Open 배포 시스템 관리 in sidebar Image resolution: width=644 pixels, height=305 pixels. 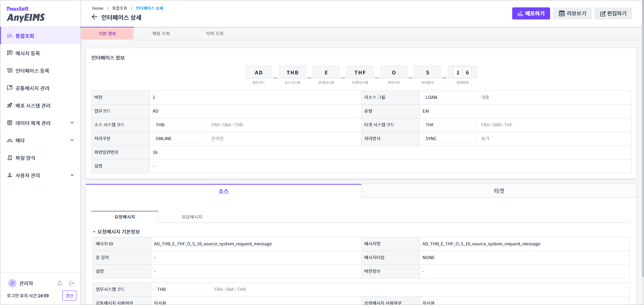pos(40,106)
